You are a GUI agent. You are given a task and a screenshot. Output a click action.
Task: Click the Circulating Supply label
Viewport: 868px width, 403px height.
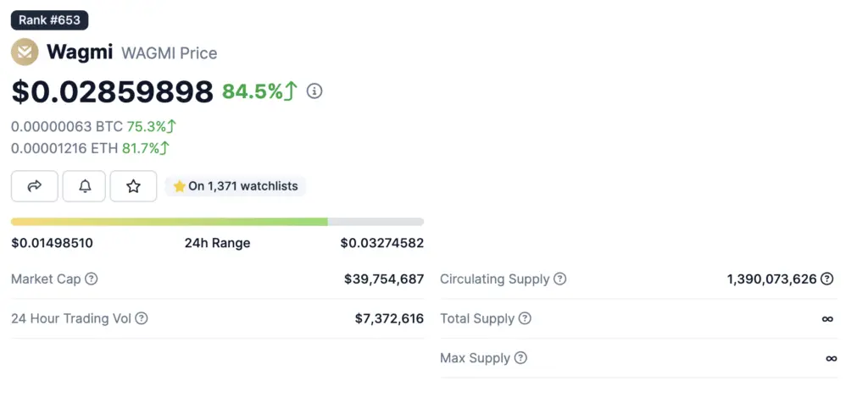(495, 279)
